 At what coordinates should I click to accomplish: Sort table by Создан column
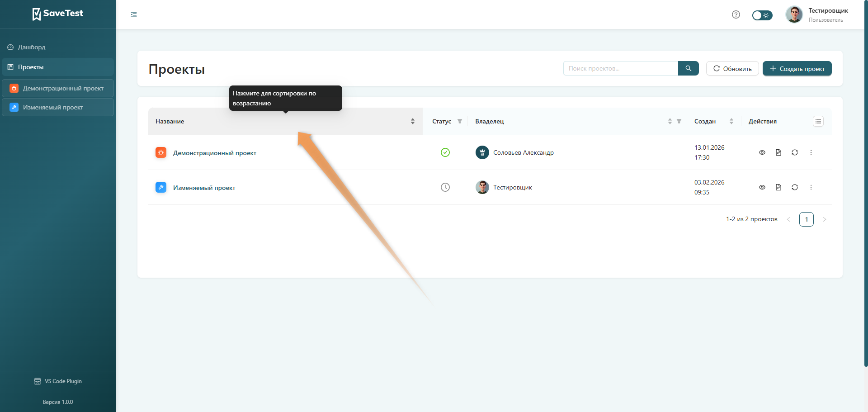(x=731, y=121)
